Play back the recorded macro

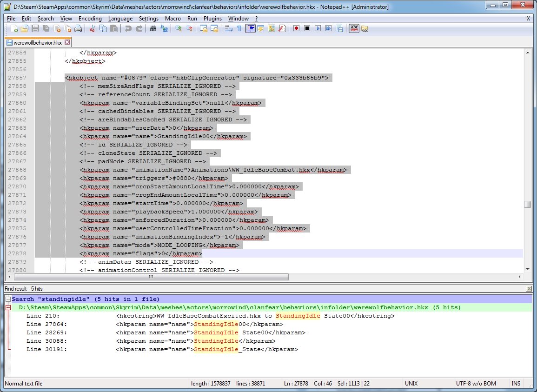click(x=318, y=29)
